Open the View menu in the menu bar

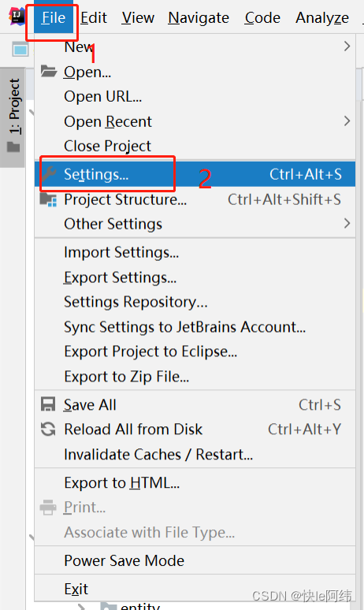click(x=138, y=17)
